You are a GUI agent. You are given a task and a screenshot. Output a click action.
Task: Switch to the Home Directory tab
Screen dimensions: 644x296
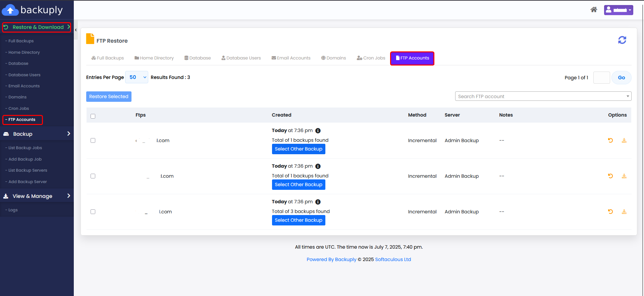click(154, 58)
